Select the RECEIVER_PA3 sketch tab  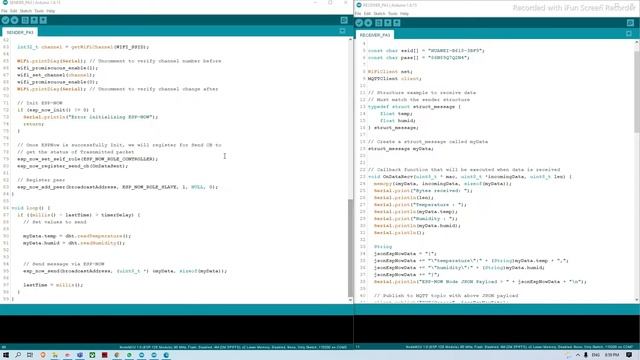375,35
